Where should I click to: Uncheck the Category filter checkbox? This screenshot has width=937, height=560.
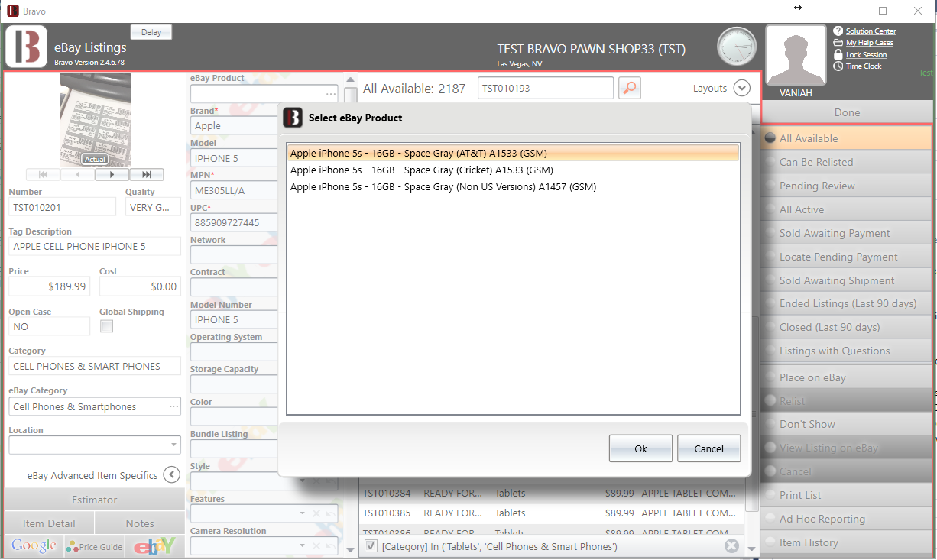(371, 545)
